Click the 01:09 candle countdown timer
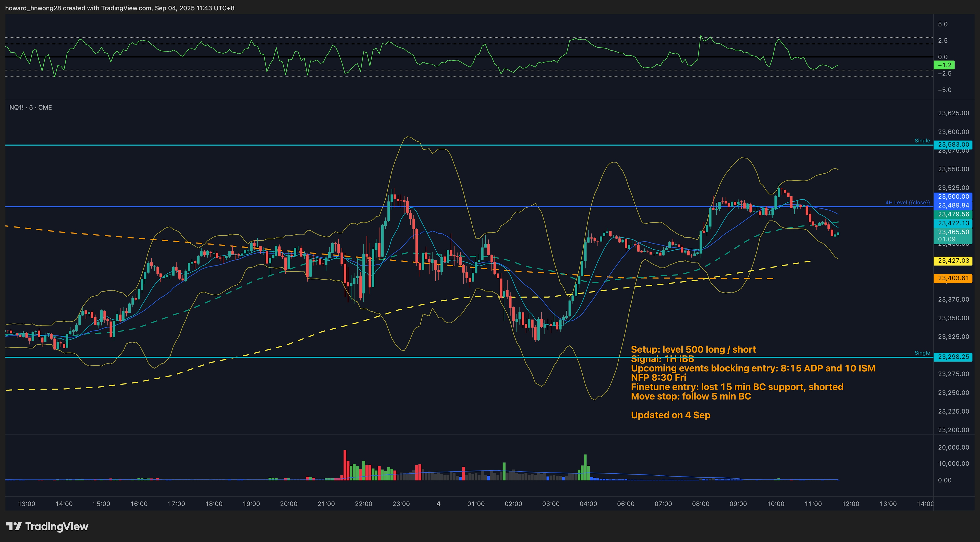The image size is (980, 542). coord(947,239)
